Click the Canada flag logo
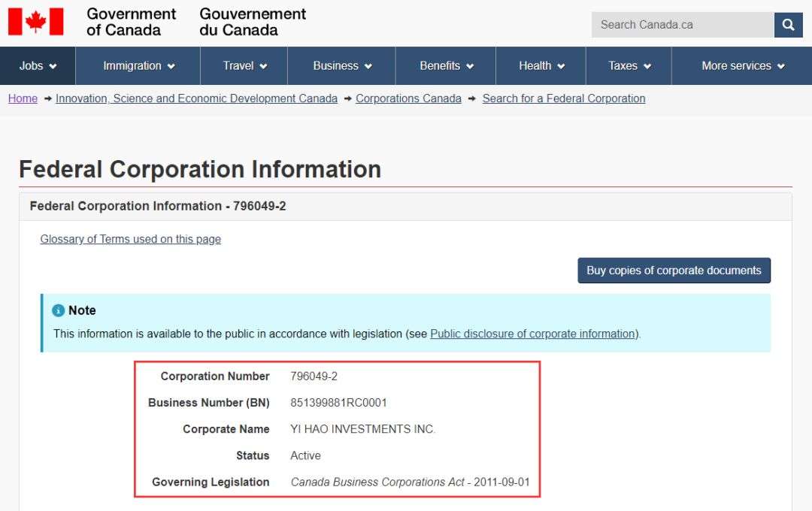Viewport: 812px width, 511px height. [x=36, y=22]
